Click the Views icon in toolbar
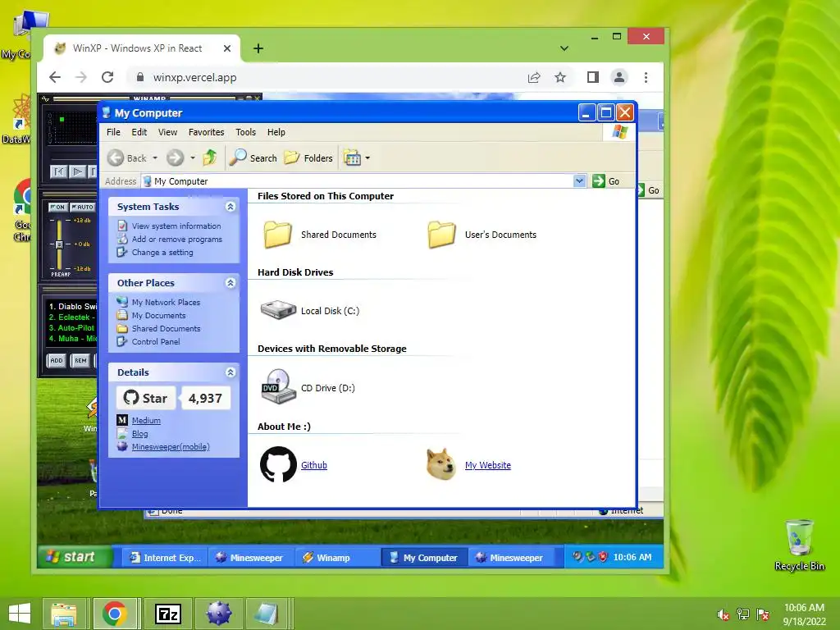 (352, 158)
